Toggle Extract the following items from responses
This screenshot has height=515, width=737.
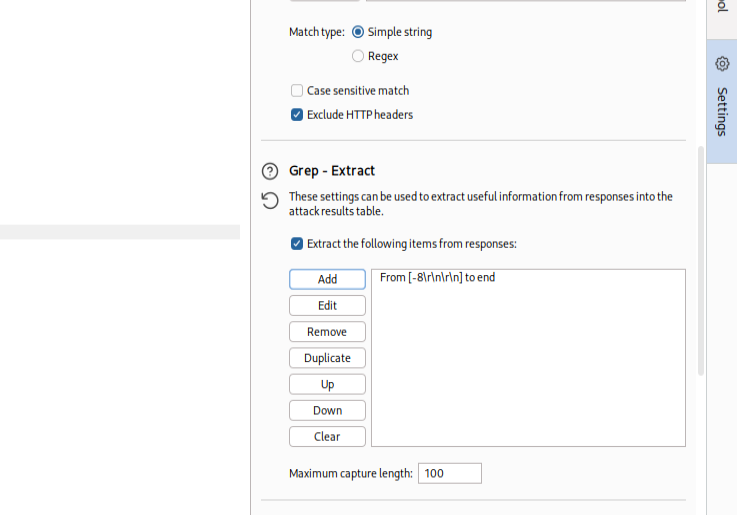point(297,244)
